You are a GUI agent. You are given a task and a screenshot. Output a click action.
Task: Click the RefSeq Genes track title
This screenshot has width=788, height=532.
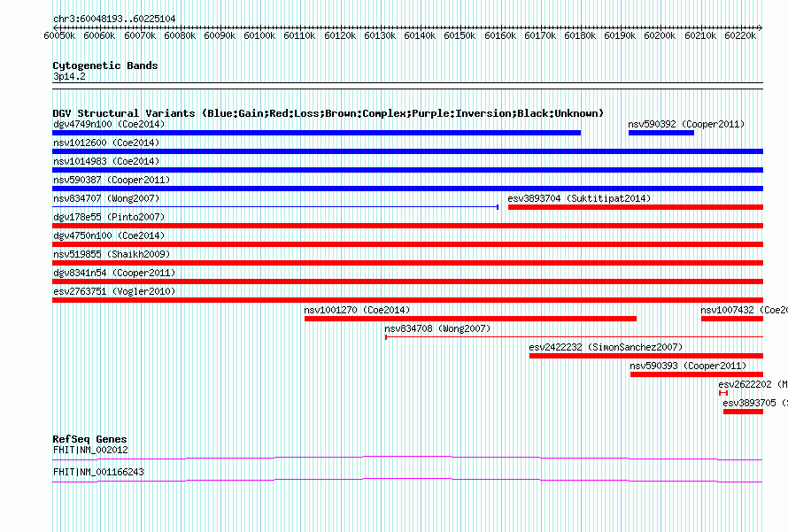pos(89,439)
